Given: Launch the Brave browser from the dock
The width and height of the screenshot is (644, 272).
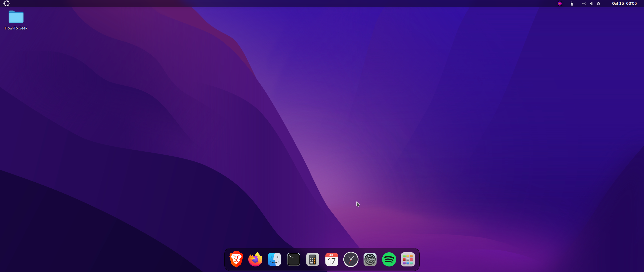Looking at the screenshot, I should pos(236,259).
